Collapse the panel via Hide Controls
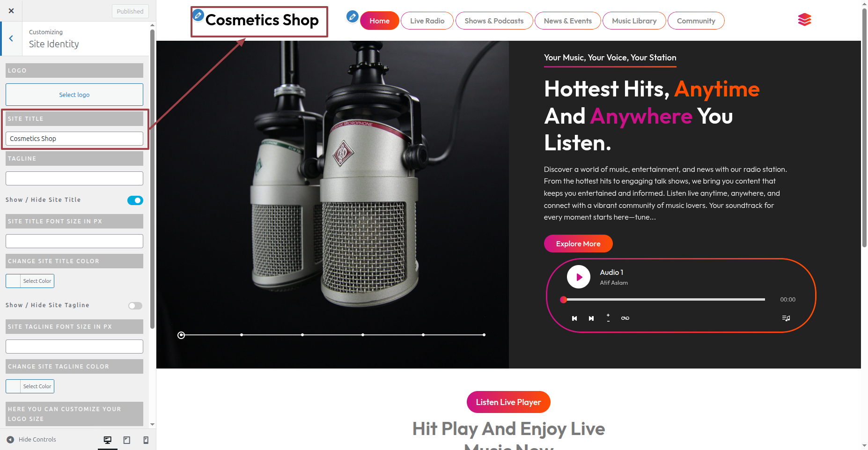 31,440
